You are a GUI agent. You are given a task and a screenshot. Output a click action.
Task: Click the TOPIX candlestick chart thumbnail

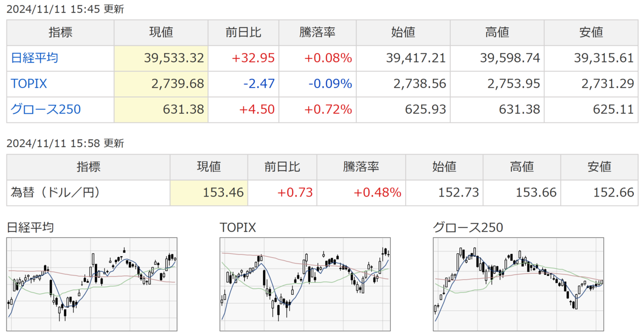coord(306,284)
